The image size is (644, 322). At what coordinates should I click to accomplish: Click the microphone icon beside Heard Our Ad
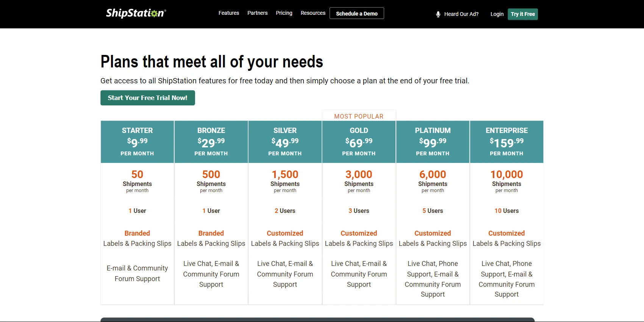tap(438, 14)
